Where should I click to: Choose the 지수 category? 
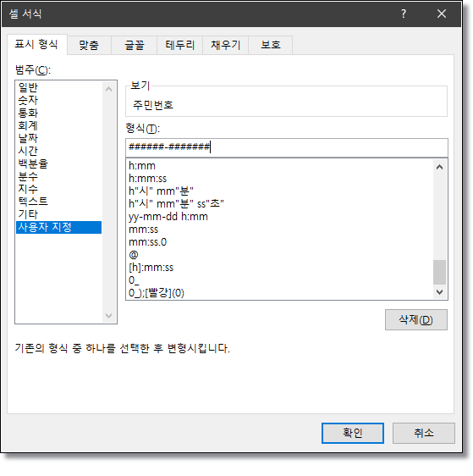[59, 189]
